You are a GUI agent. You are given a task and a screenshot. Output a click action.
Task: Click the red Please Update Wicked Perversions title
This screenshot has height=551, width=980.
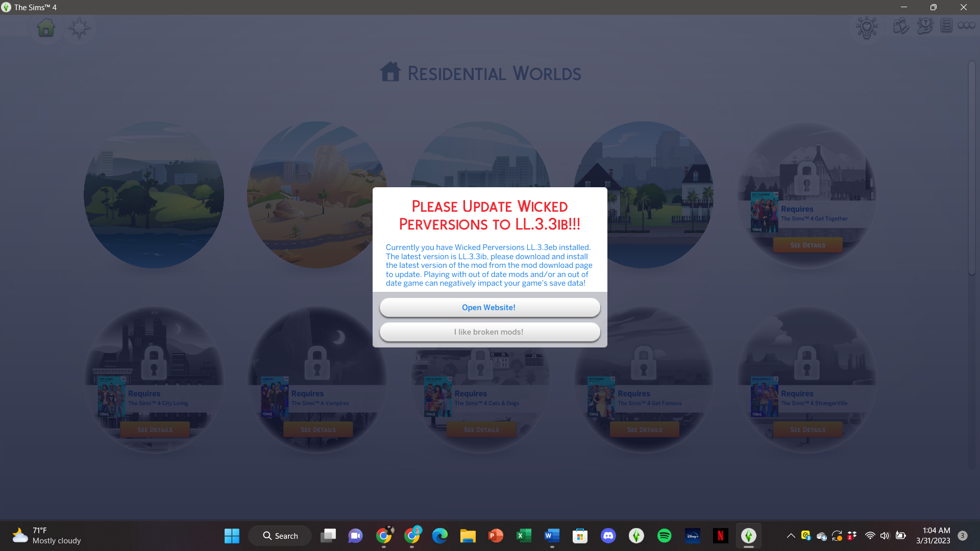tap(489, 215)
